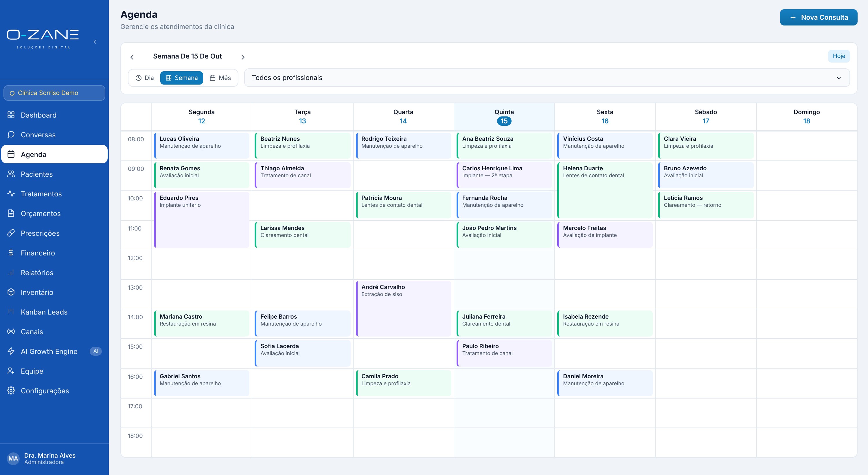Viewport: 868px width, 475px height.
Task: Select Quinta 15 day header
Action: pos(504,117)
